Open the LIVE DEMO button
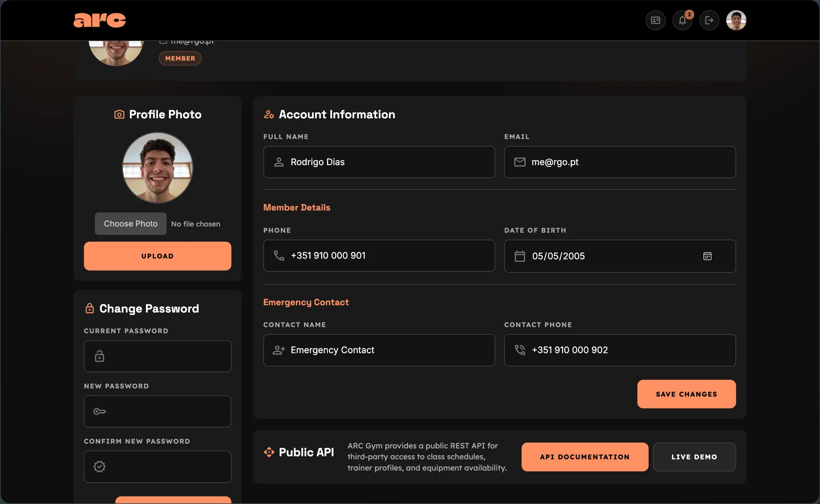Image resolution: width=820 pixels, height=504 pixels. 694,457
